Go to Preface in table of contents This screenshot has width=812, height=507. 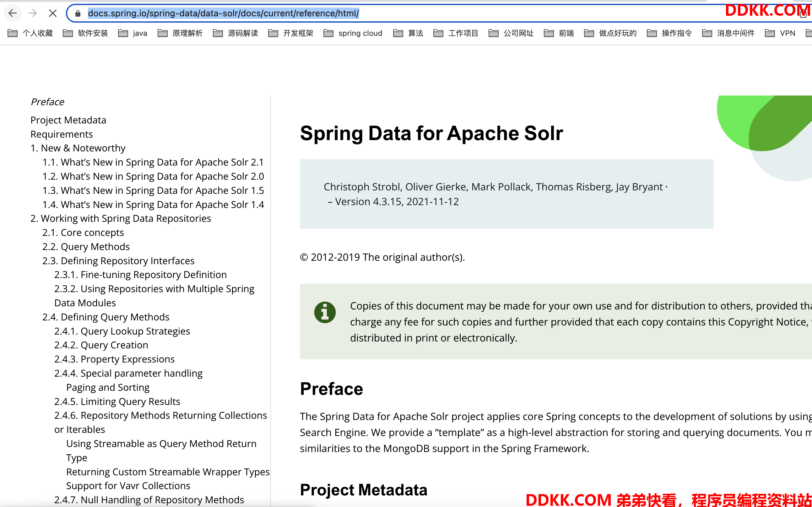(x=47, y=101)
